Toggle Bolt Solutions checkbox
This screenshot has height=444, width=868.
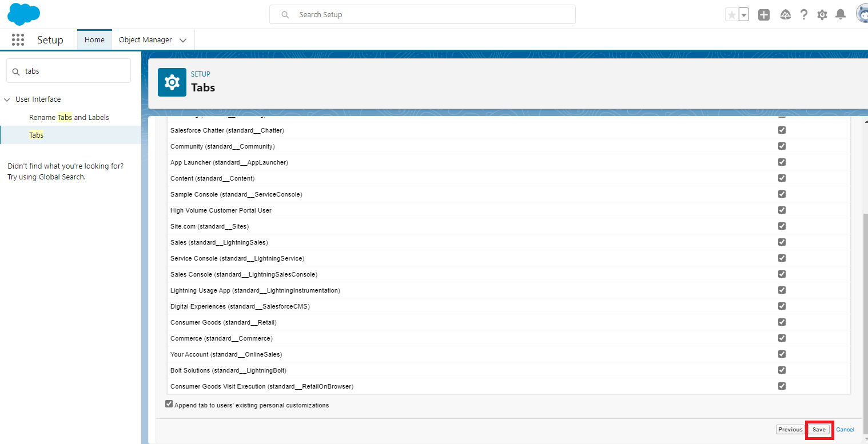(782, 370)
